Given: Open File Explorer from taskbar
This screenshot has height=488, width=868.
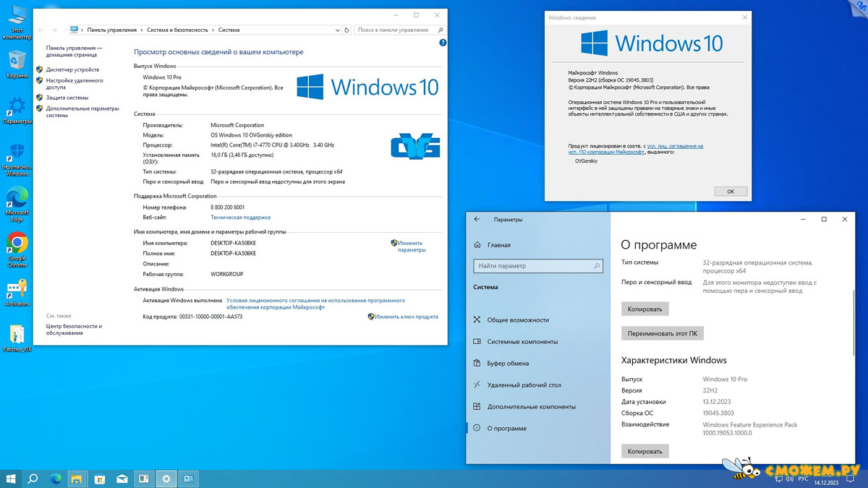Looking at the screenshot, I should 77,479.
